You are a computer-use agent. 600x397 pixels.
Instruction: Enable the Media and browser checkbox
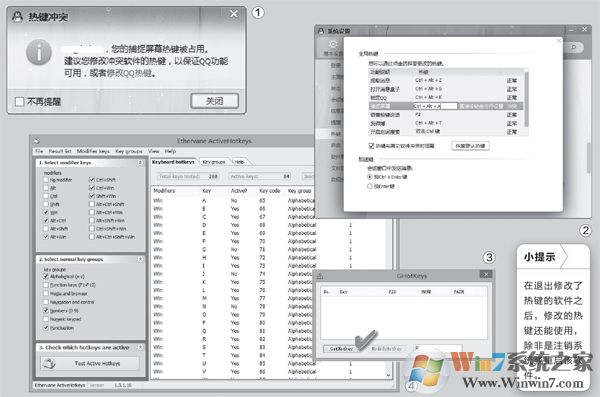[x=46, y=293]
